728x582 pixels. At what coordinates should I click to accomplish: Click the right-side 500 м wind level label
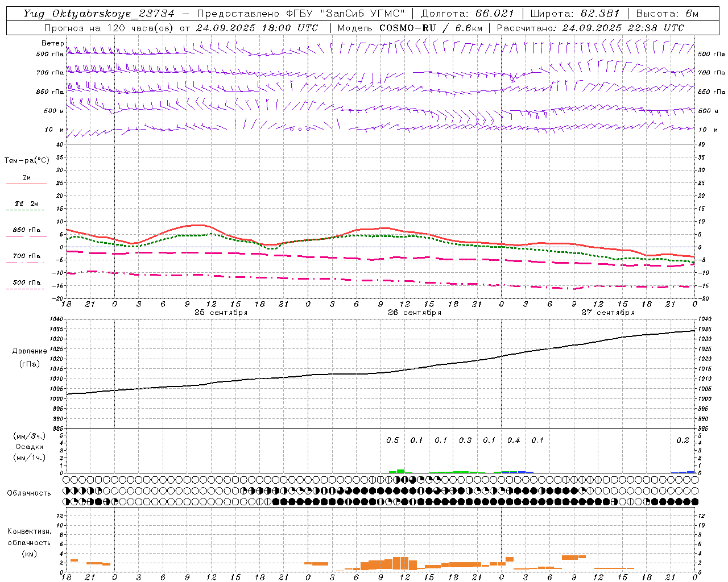(709, 111)
